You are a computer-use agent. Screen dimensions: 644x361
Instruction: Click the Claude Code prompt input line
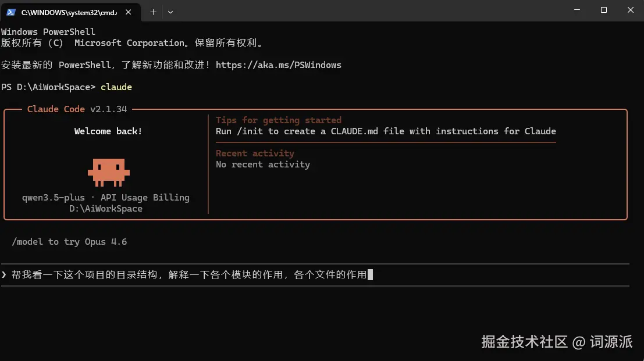(x=315, y=274)
